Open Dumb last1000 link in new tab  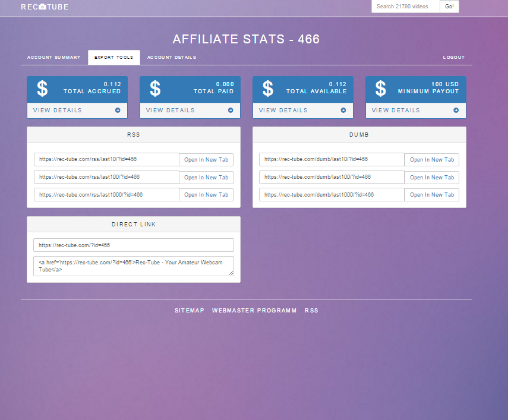point(432,195)
